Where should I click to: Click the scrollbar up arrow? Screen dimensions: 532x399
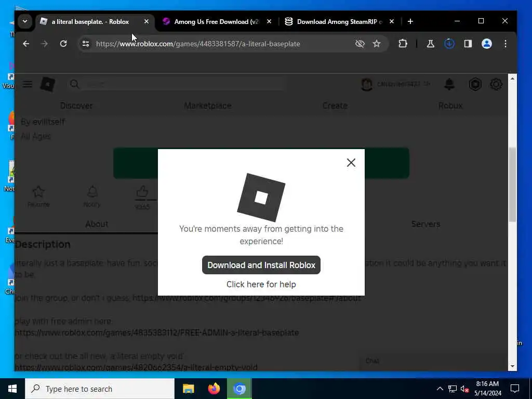click(x=512, y=78)
